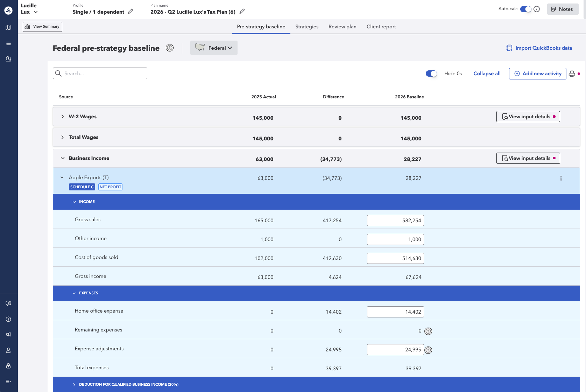Click the Auto-calc info icon
This screenshot has width=586, height=392.
[537, 9]
